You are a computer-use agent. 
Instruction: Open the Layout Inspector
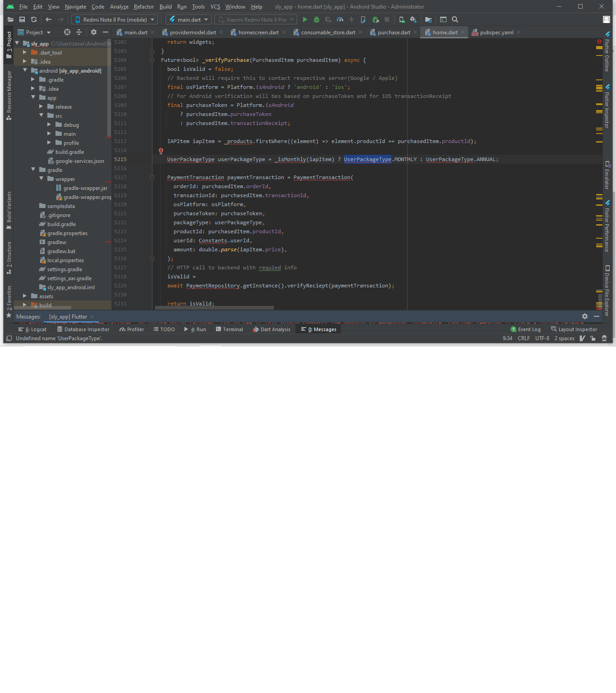pyautogui.click(x=574, y=329)
